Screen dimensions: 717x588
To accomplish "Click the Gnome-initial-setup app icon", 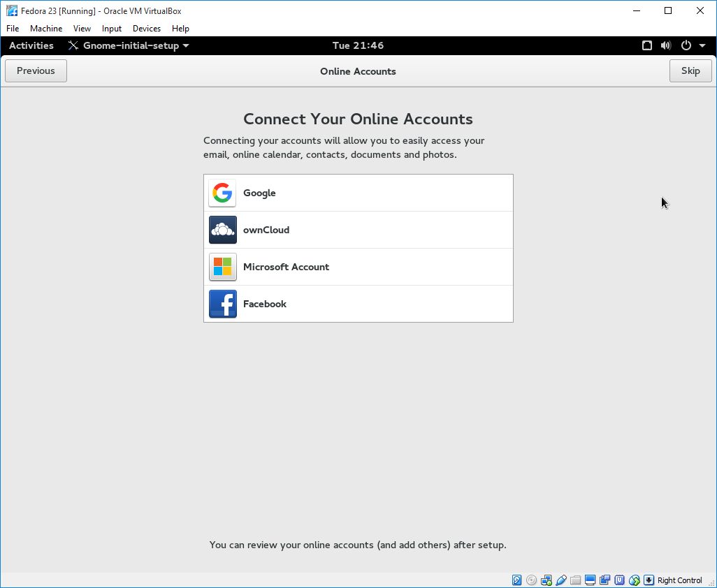I will pos(73,45).
